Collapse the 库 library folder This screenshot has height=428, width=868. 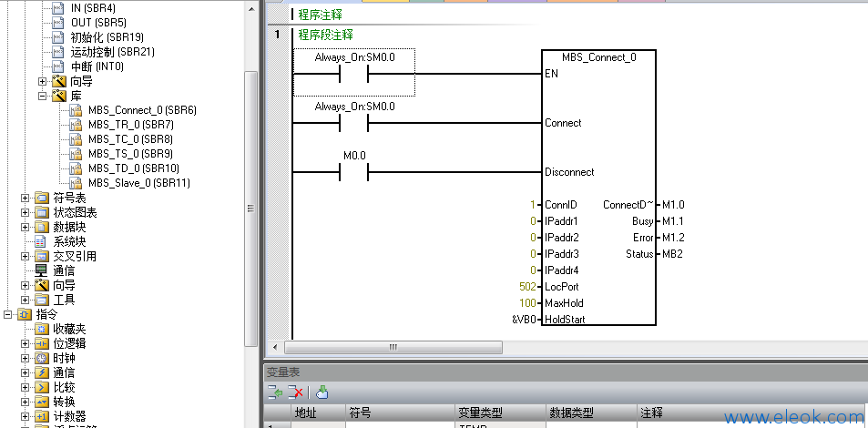tap(42, 96)
